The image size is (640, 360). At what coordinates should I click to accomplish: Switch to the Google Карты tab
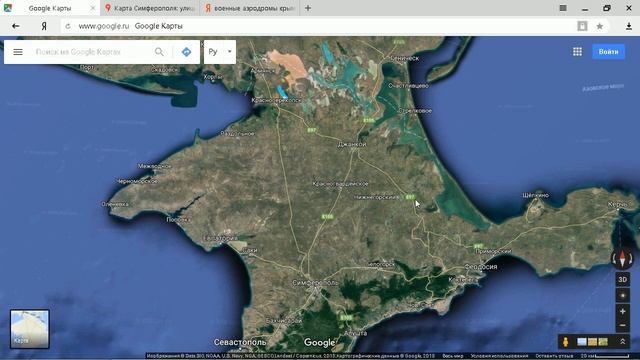(x=50, y=8)
